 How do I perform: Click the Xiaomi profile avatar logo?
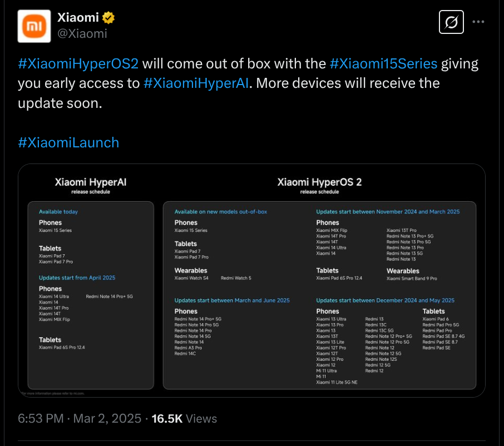point(36,26)
